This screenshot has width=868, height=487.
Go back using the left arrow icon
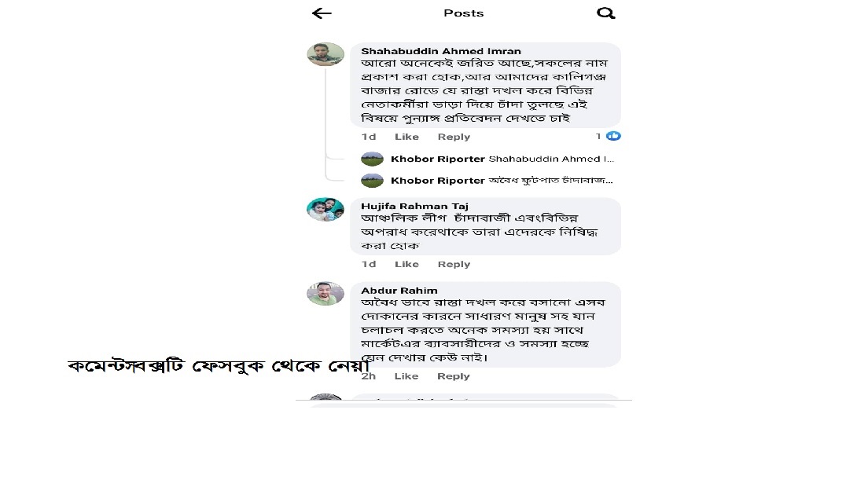click(322, 13)
